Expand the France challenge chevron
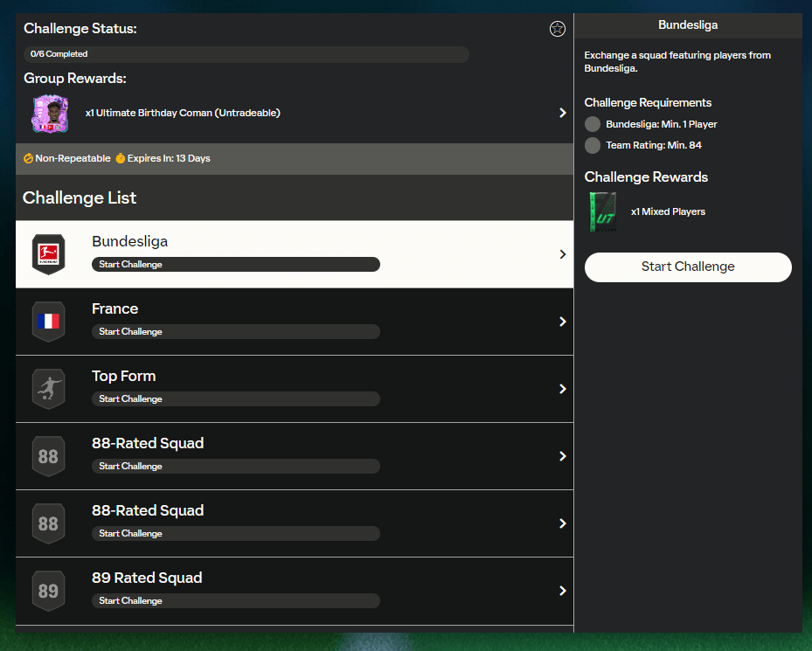812x651 pixels. (562, 322)
